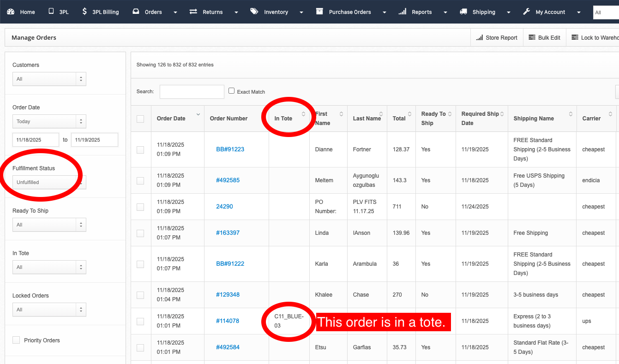Check the Priority Orders checkbox

tap(16, 340)
